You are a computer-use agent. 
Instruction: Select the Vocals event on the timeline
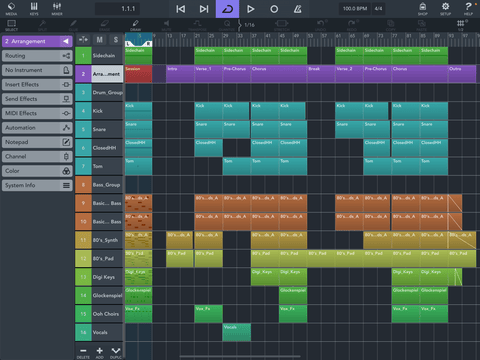click(237, 332)
